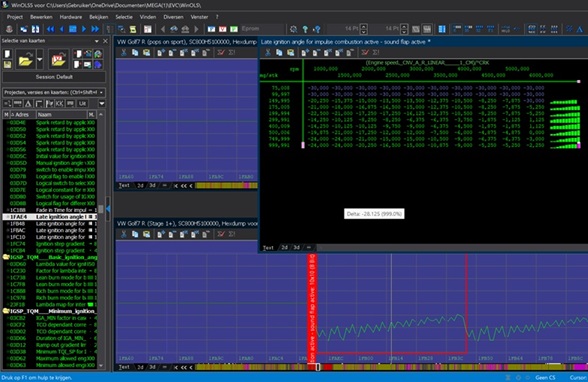588x382 pixels.
Task: Click the delta triangle filter icon in the map list
Action: (28, 103)
